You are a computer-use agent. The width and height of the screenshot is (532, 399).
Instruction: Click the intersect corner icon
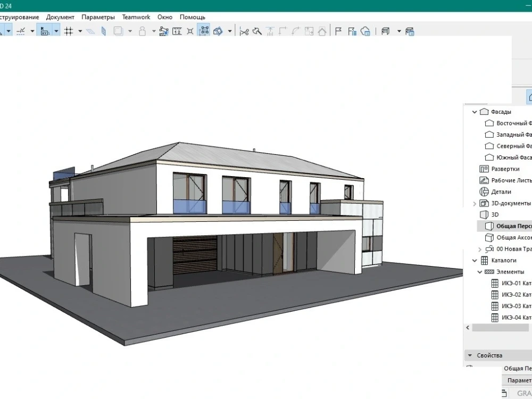pyautogui.click(x=283, y=31)
